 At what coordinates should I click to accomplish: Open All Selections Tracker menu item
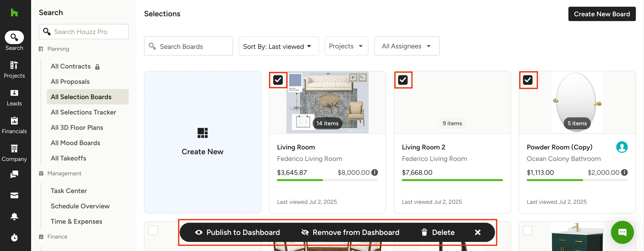pyautogui.click(x=83, y=112)
